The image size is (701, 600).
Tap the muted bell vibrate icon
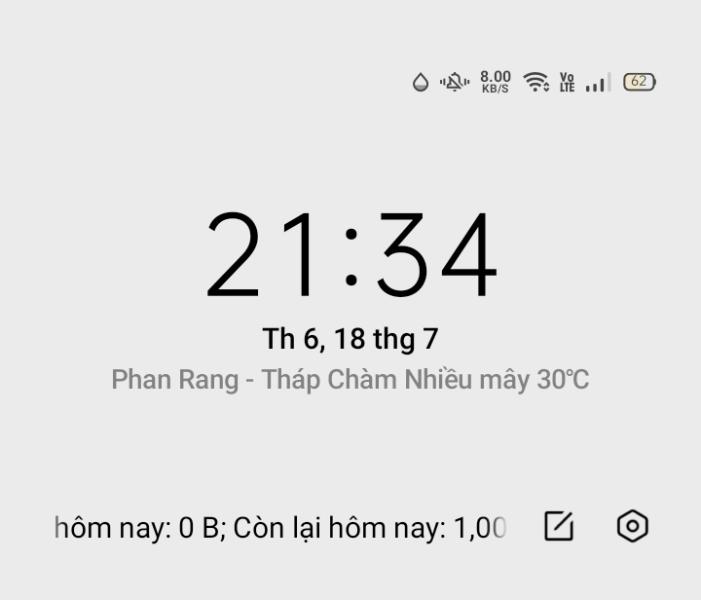(x=454, y=82)
